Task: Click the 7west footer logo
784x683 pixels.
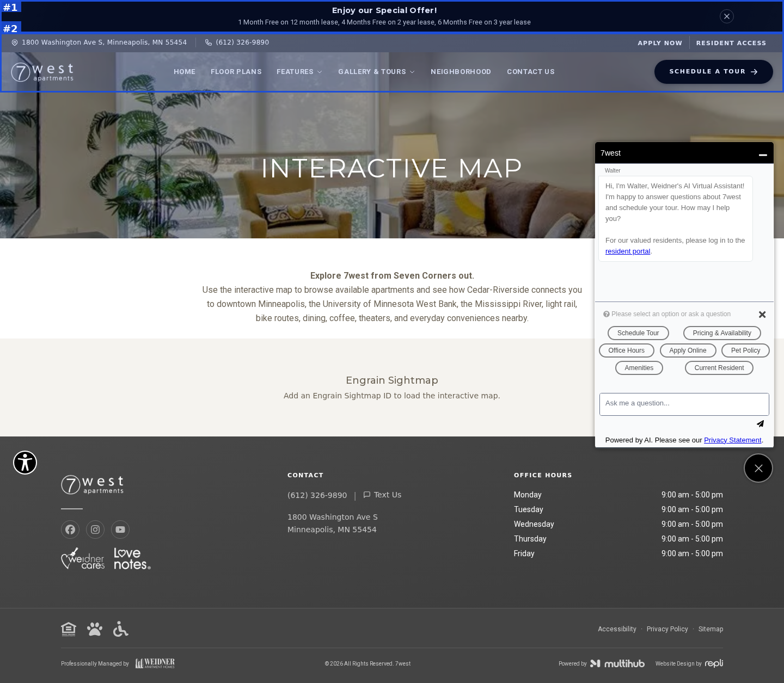Action: click(x=93, y=485)
